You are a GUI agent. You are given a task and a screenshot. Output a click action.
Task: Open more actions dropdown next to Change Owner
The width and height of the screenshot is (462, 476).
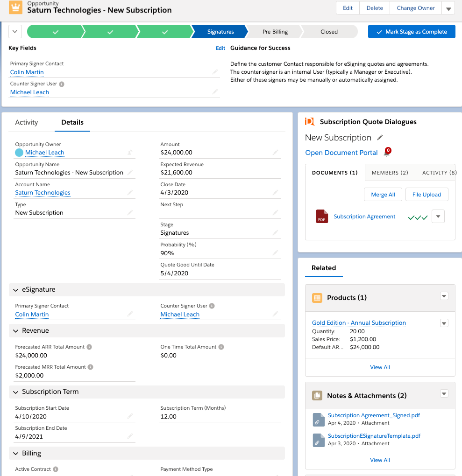(448, 8)
